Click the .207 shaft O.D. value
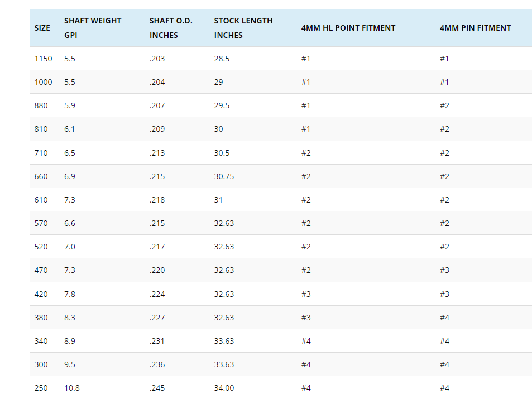Viewport: 532px width, 399px height. [x=157, y=105]
